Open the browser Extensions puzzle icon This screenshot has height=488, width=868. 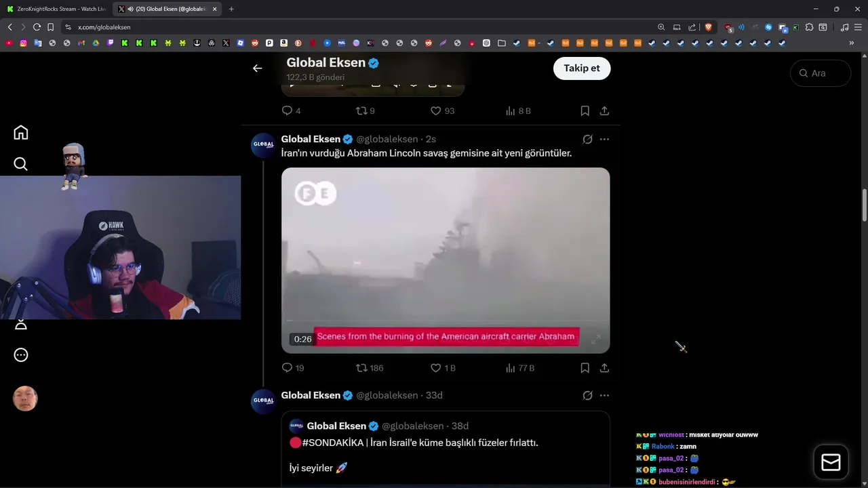[809, 27]
